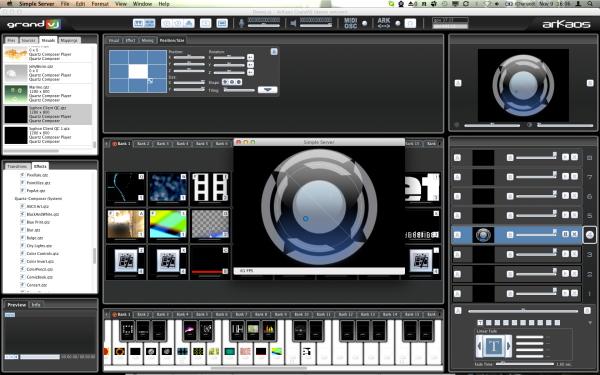
Task: Click the center cell of position grid
Action: pos(138,71)
